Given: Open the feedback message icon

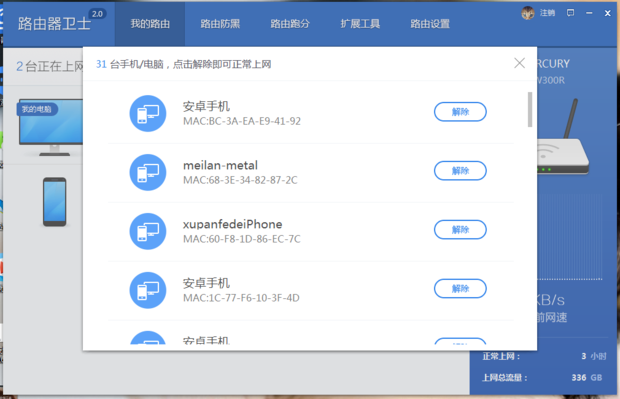Looking at the screenshot, I should coord(570,13).
